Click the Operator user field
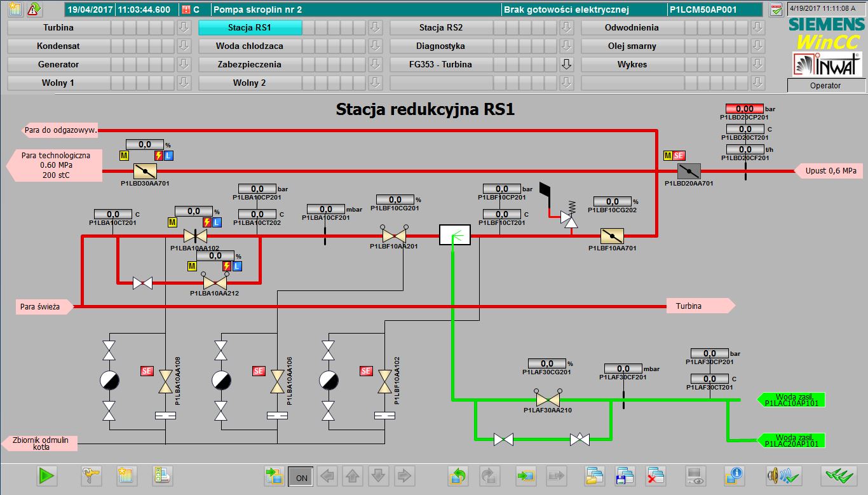The height and width of the screenshot is (495, 868). (x=825, y=85)
